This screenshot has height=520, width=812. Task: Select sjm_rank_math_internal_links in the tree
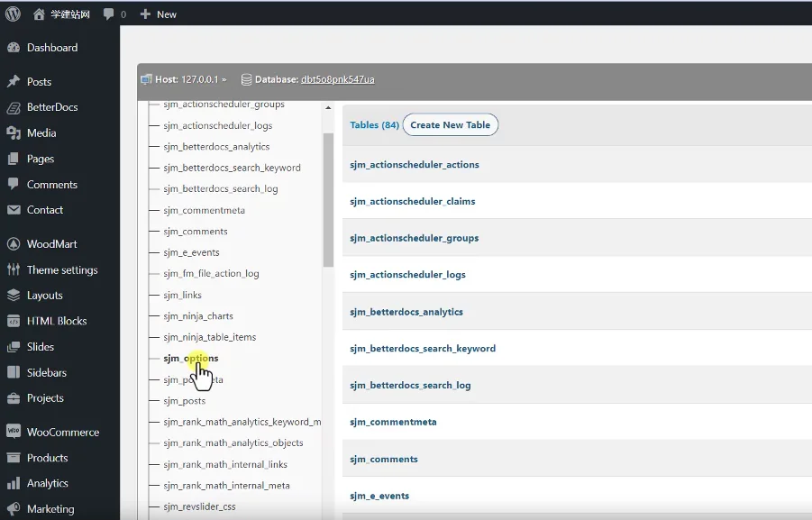pyautogui.click(x=225, y=464)
